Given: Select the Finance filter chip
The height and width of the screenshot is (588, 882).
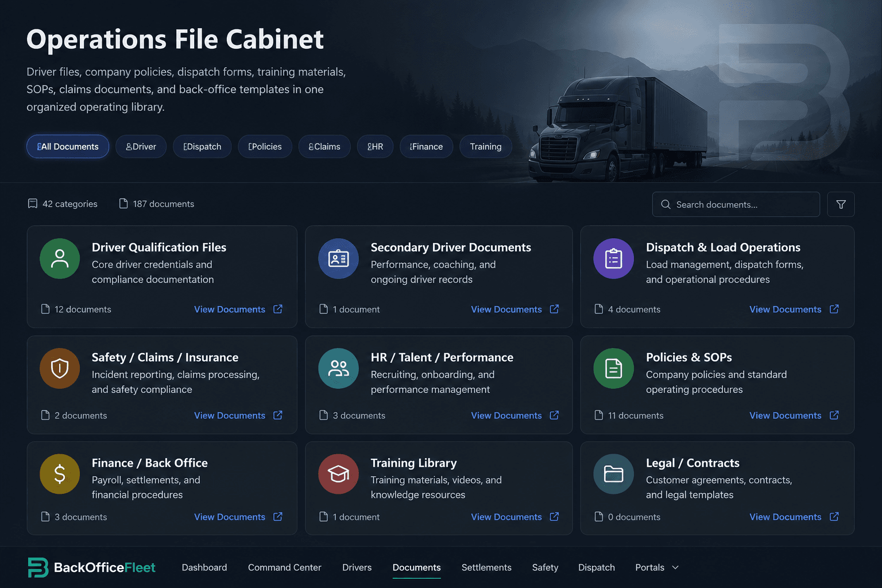Looking at the screenshot, I should [426, 146].
